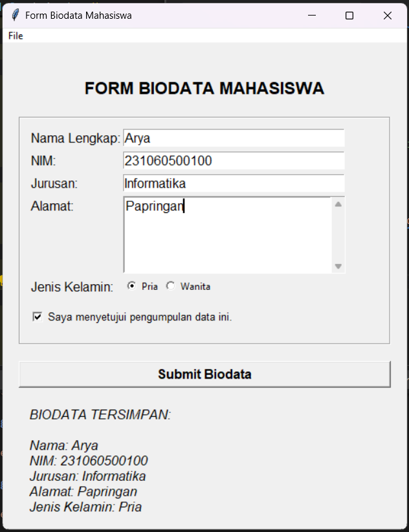
Task: Click the Alamat text area
Action: tap(227, 233)
